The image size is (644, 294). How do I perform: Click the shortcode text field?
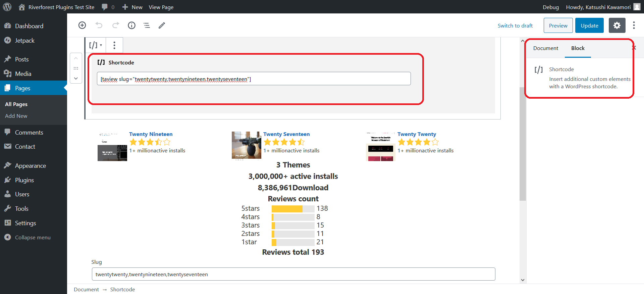tap(254, 79)
